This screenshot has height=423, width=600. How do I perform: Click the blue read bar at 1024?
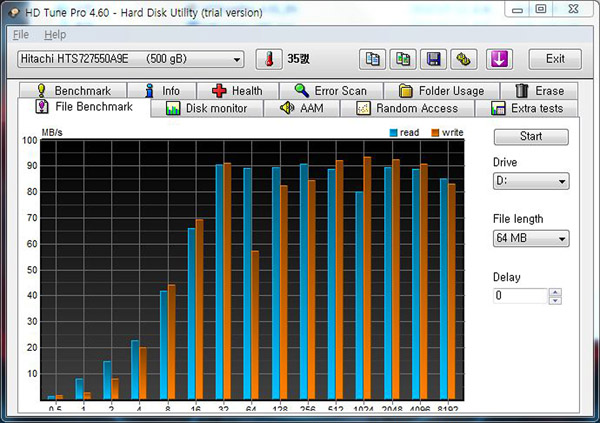click(x=359, y=296)
